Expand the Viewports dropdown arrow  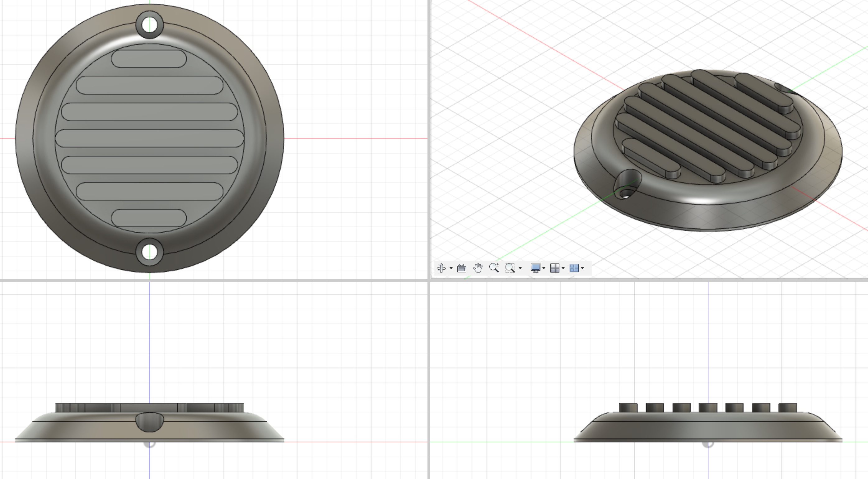coord(583,268)
